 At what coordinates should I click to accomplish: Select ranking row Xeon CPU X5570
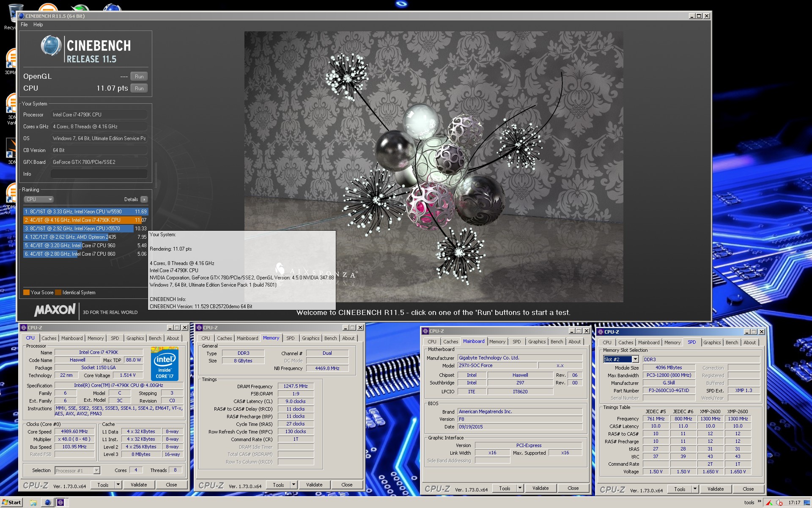[x=85, y=229]
